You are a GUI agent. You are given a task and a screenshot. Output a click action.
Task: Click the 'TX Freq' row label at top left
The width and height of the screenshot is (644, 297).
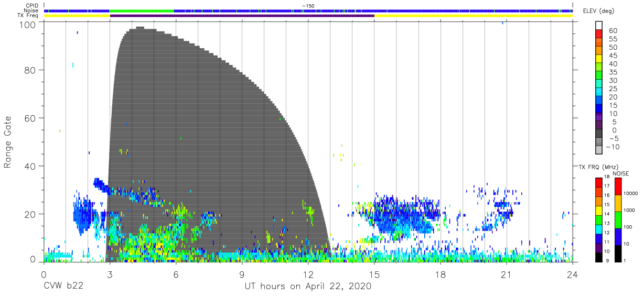(29, 16)
